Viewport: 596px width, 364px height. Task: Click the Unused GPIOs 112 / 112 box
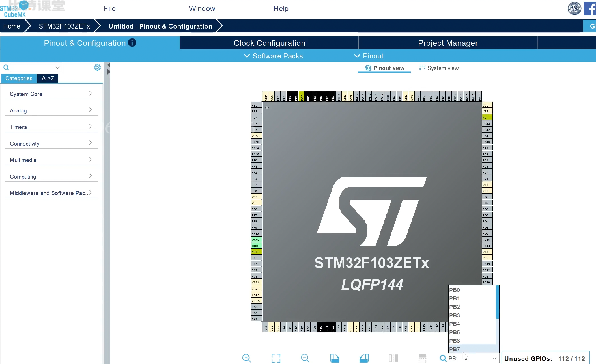click(571, 358)
